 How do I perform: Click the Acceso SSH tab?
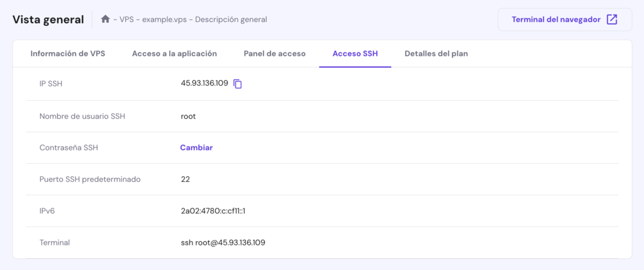point(355,53)
